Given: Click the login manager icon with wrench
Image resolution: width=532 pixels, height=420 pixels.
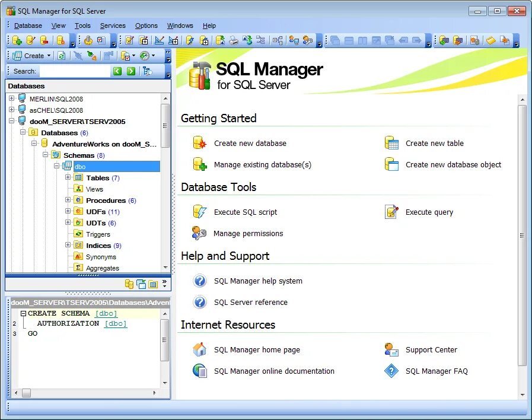Looking at the screenshot, I should coord(307,40).
